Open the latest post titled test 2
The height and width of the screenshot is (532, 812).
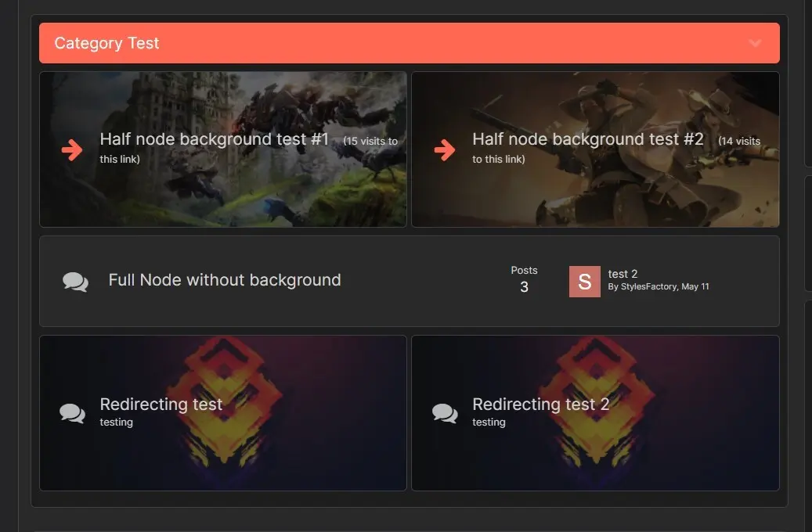(x=623, y=274)
